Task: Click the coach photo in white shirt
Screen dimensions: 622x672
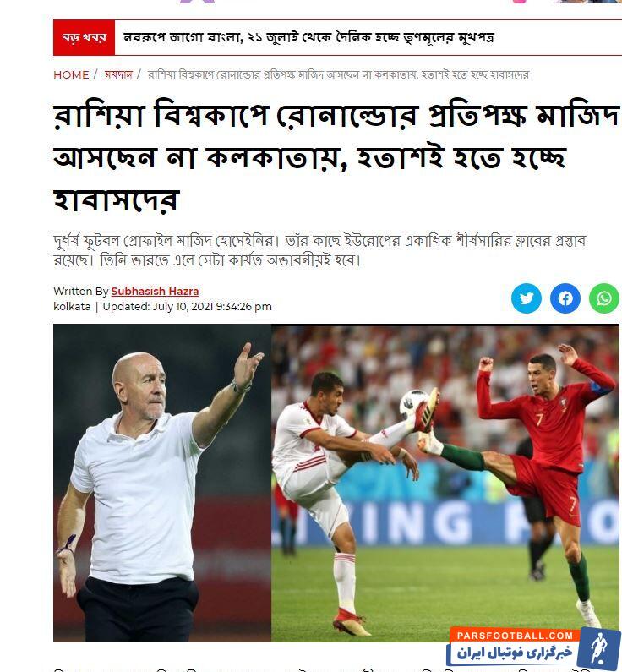Action: [162, 483]
